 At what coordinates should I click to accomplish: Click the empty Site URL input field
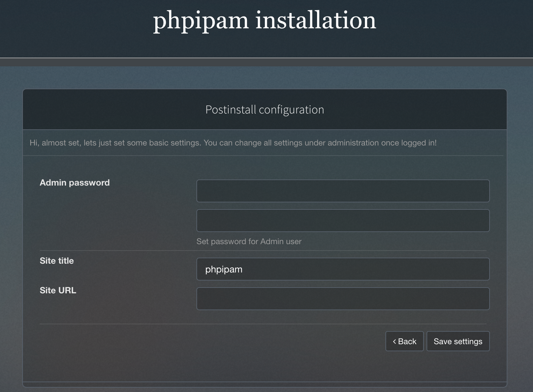click(x=343, y=299)
